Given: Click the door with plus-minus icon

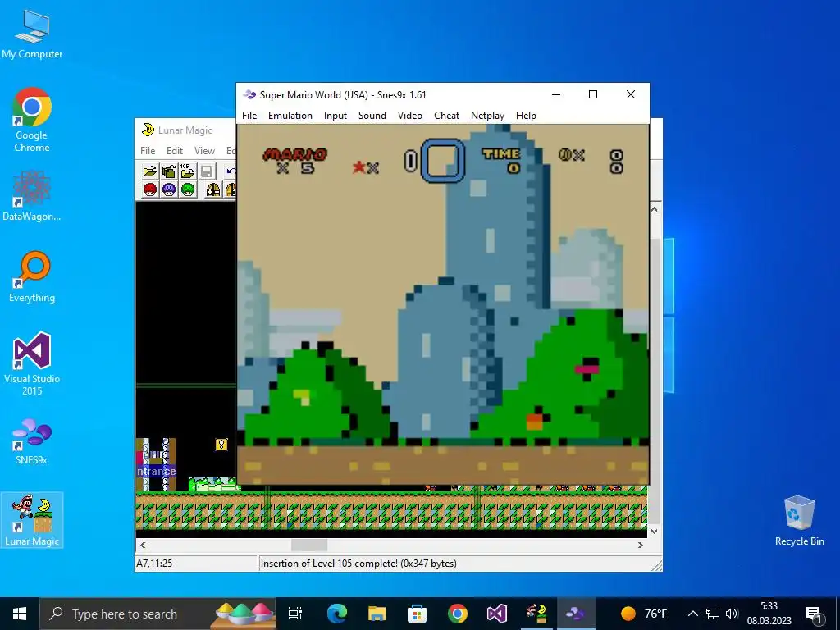Looking at the screenshot, I should (x=213, y=189).
